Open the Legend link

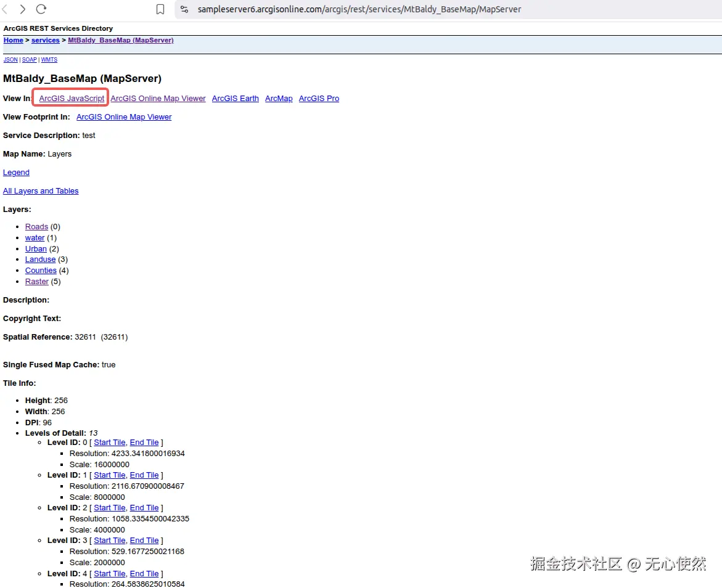click(x=16, y=172)
